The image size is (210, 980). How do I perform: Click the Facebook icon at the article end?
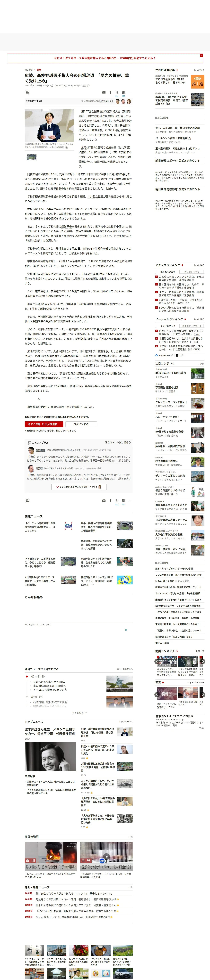(111, 501)
